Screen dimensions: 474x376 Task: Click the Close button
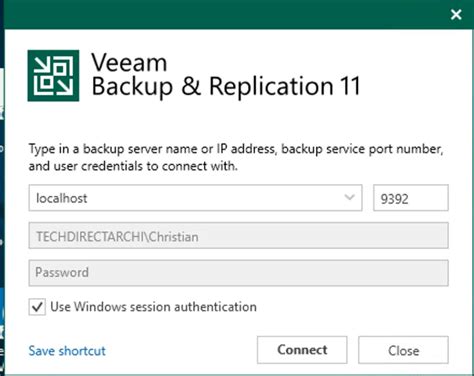[403, 350]
